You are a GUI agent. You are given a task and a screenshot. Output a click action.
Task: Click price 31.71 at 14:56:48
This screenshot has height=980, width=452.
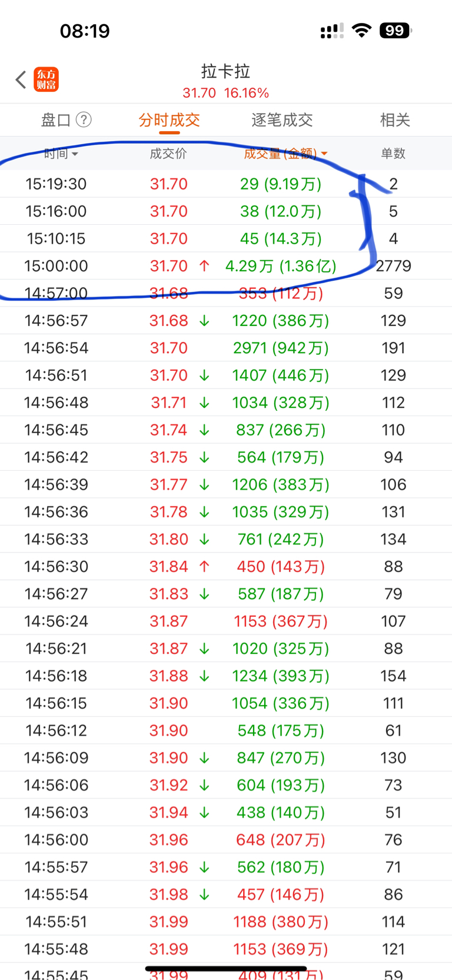169,403
